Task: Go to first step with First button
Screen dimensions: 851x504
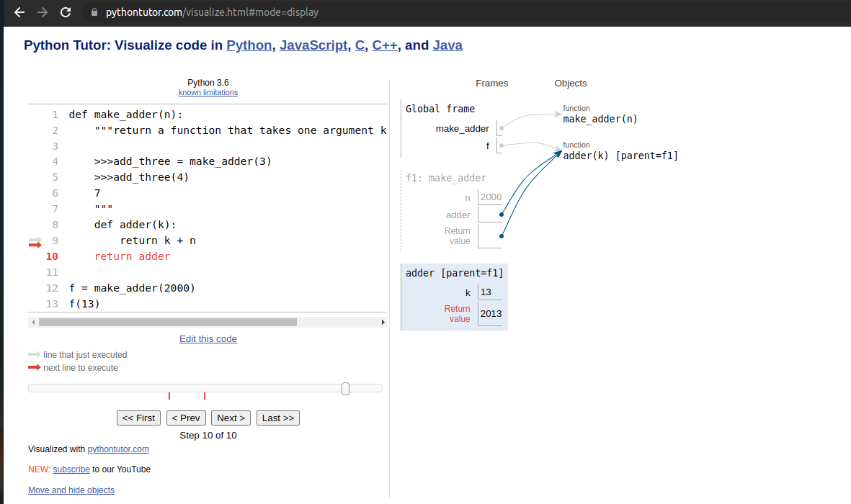Action: (139, 418)
